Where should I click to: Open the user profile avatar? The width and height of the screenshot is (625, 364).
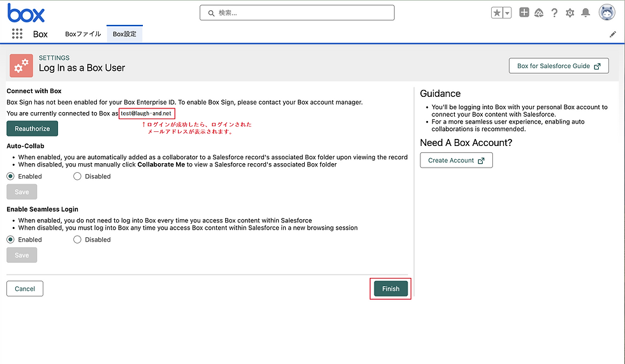(x=607, y=12)
